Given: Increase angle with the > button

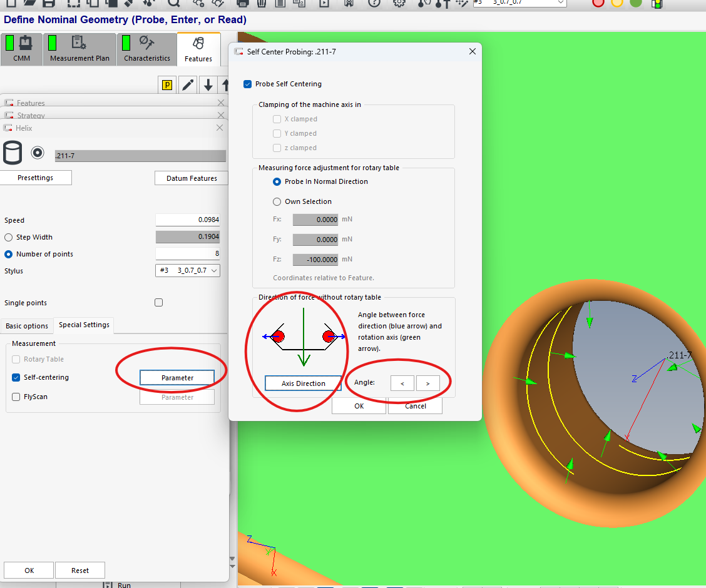Looking at the screenshot, I should click(x=427, y=383).
